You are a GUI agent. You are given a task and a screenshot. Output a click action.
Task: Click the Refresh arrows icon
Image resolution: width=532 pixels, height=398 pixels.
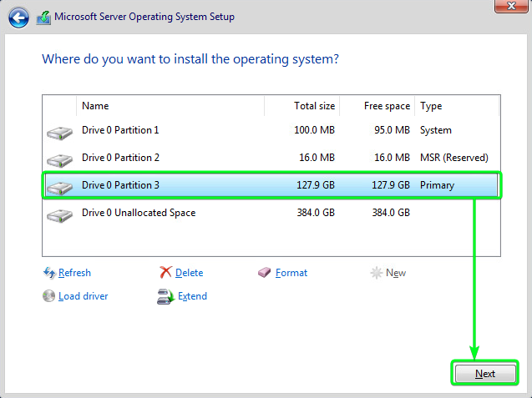click(49, 273)
